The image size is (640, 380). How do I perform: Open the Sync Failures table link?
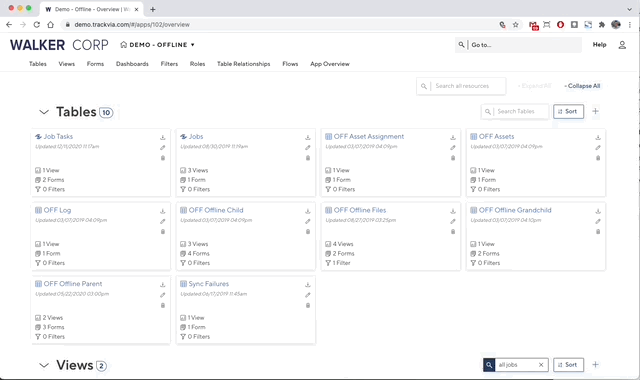[209, 284]
